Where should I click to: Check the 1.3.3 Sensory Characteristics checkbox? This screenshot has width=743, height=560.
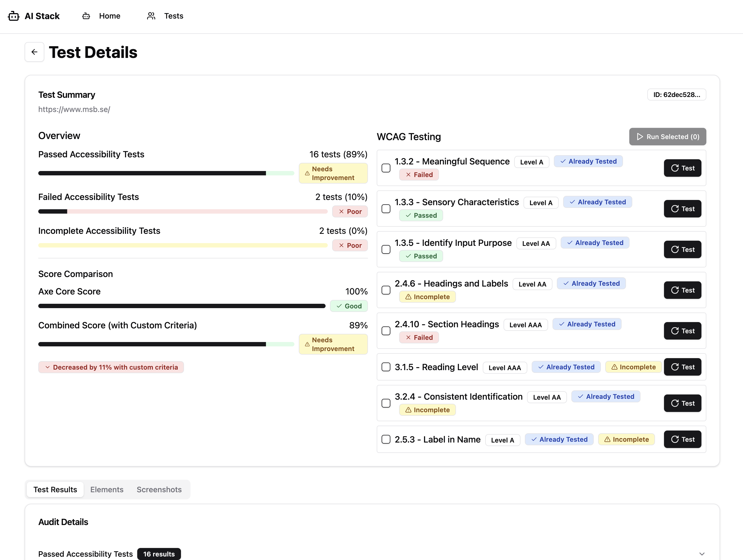386,208
